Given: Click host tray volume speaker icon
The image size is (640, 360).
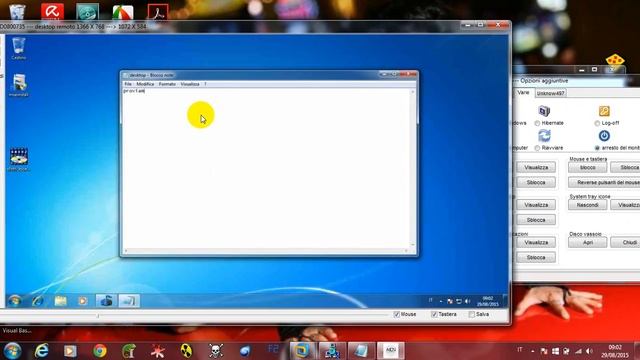Looking at the screenshot, I should [x=589, y=351].
